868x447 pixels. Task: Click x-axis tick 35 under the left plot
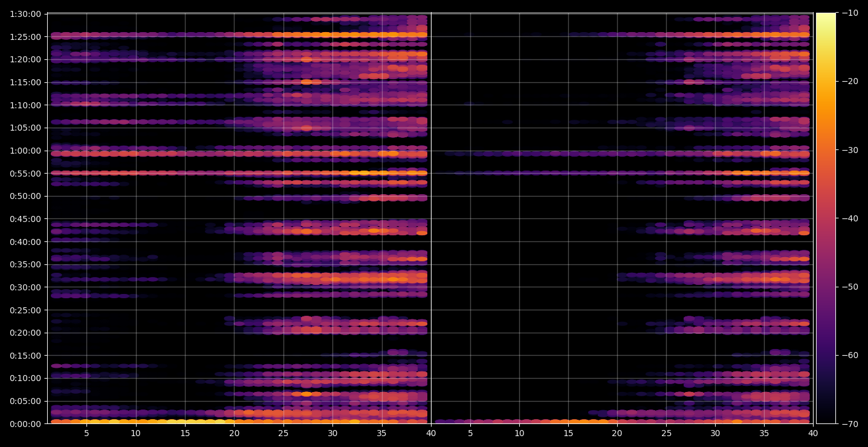(382, 433)
